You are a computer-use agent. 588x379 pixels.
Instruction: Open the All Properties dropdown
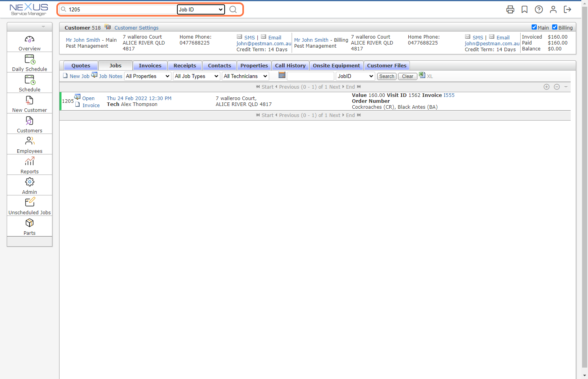(x=148, y=76)
